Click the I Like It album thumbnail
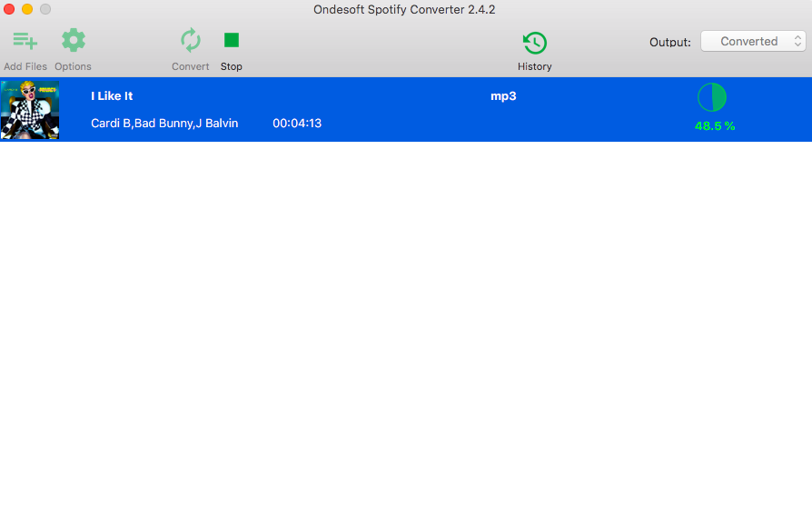This screenshot has height=527, width=812. [x=30, y=110]
